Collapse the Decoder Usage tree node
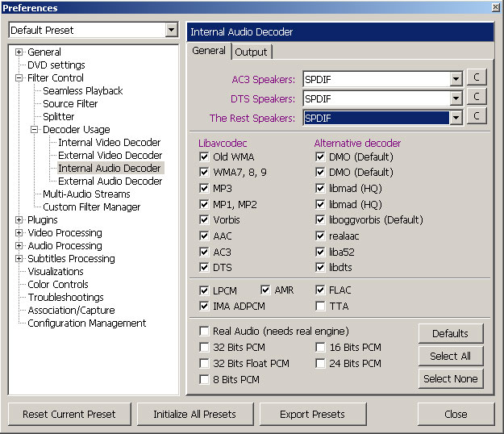 (x=34, y=130)
